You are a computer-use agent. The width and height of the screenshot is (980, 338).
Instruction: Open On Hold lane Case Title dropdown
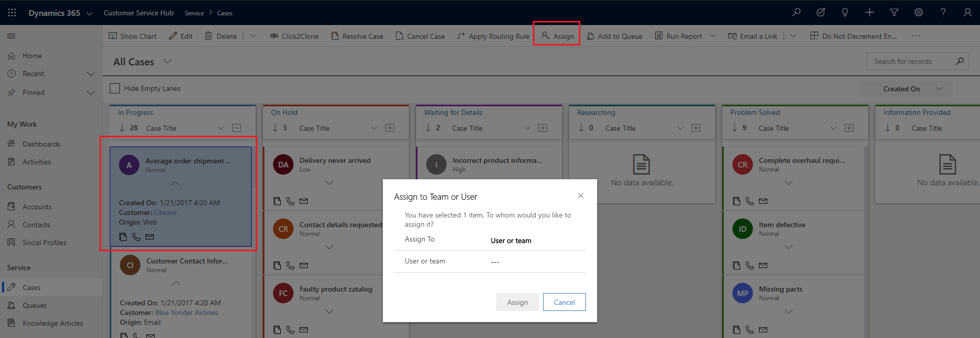(374, 128)
